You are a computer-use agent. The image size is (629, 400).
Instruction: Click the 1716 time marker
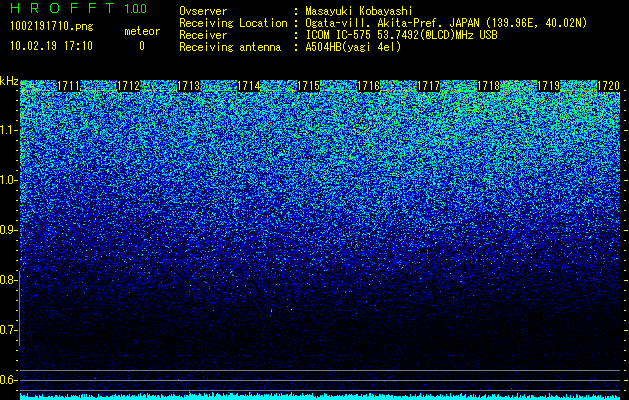click(x=368, y=86)
